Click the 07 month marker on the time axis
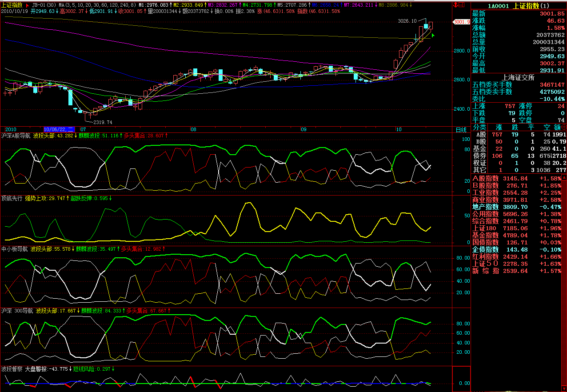Image resolution: width=567 pixels, height=392 pixels. point(83,130)
